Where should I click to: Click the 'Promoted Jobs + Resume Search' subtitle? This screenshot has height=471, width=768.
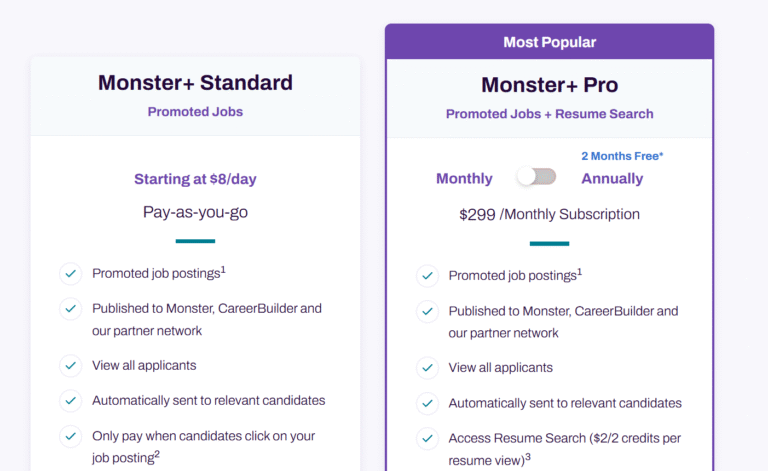[x=549, y=114]
